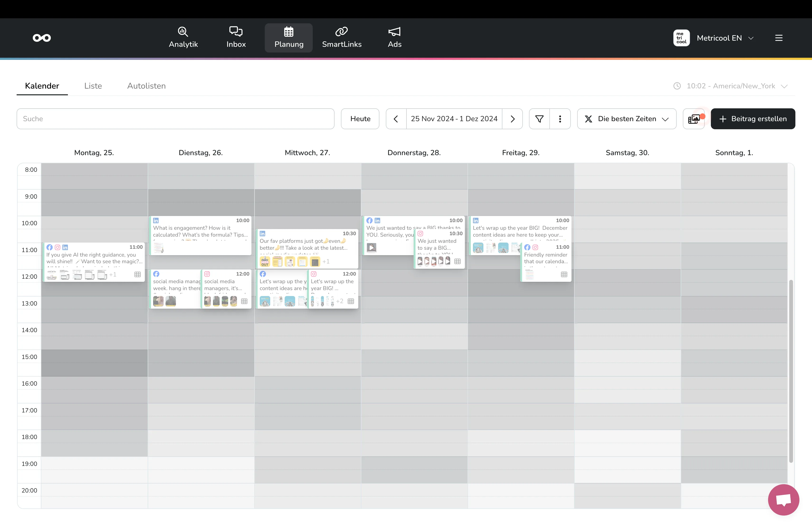Open the Inbox section
The width and height of the screenshot is (812, 526).
pos(236,38)
